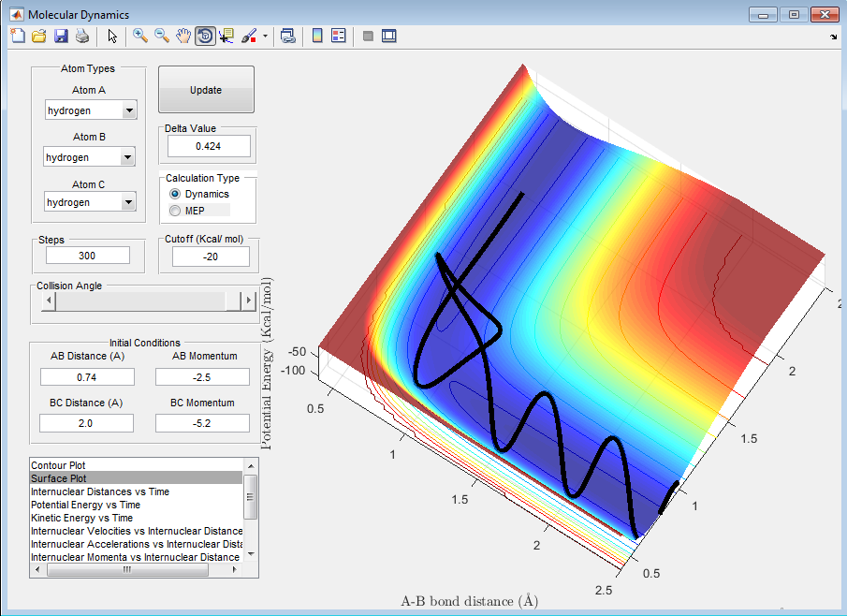The width and height of the screenshot is (847, 616).
Task: Click the Print Figure icon
Action: pyautogui.click(x=82, y=36)
